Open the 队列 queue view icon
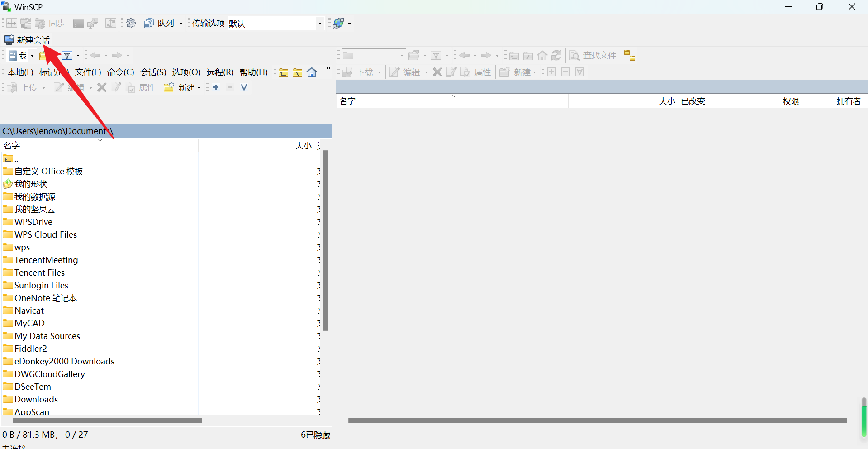The width and height of the screenshot is (868, 449). pyautogui.click(x=149, y=23)
